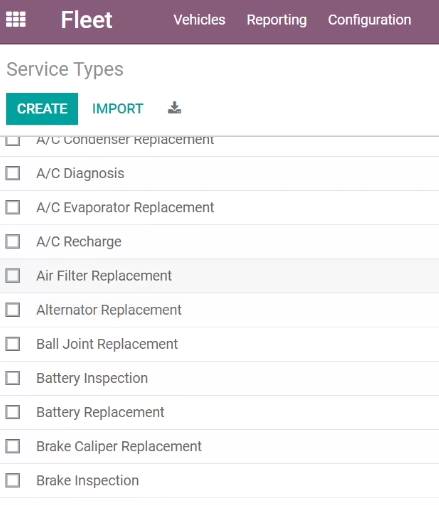439x505 pixels.
Task: Check the Battery Inspection checkbox
Action: 13,378
